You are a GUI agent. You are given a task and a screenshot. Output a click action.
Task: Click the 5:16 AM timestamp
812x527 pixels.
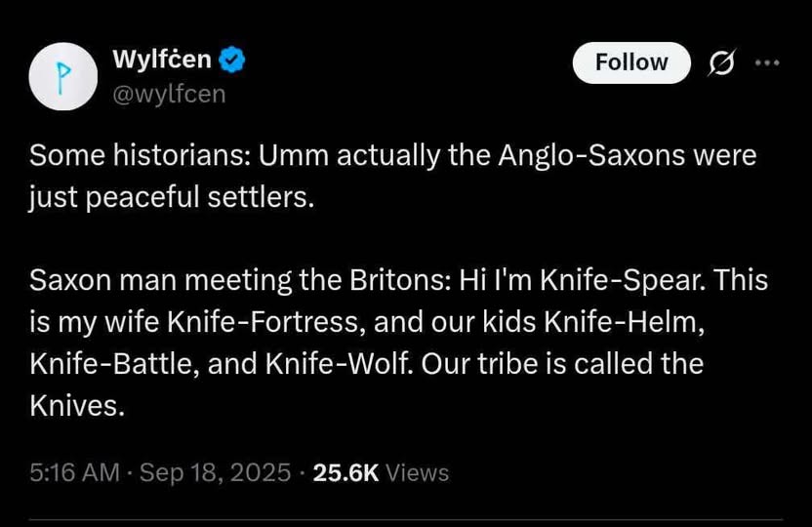click(x=74, y=473)
